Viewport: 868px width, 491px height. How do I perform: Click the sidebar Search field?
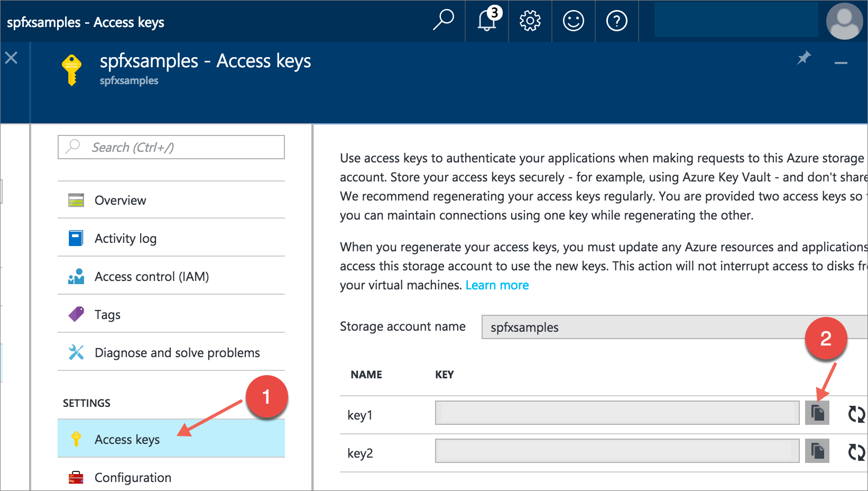[171, 147]
